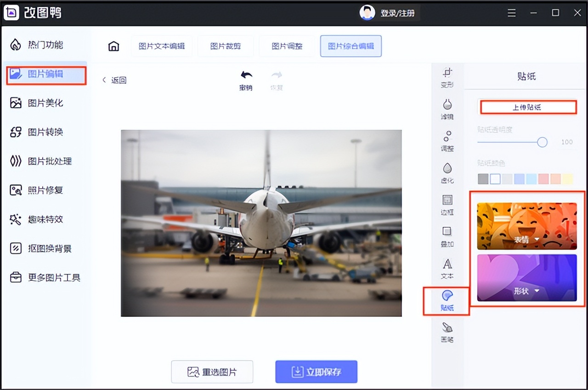Click the 上传贴纸 upload button

click(528, 107)
